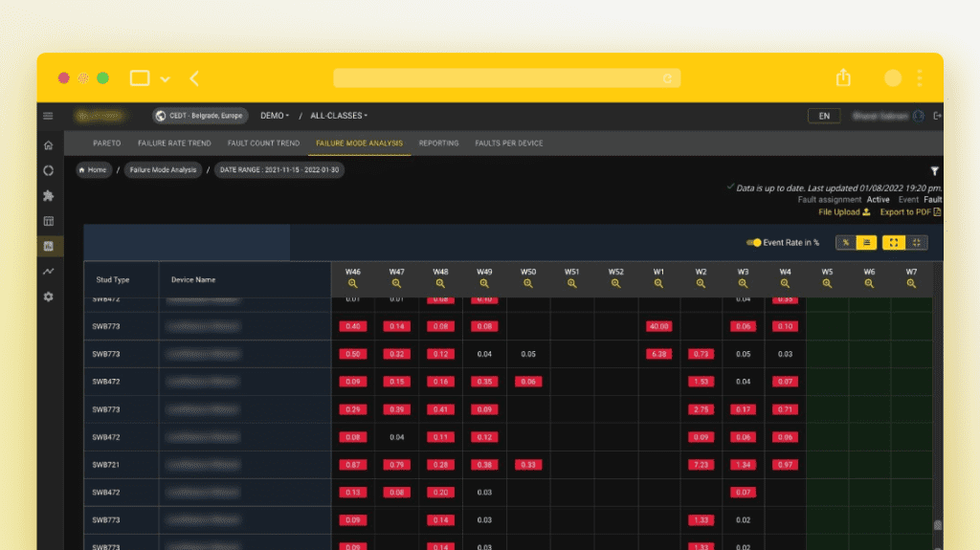Click the File Upload link
This screenshot has height=550, width=980.
[844, 212]
